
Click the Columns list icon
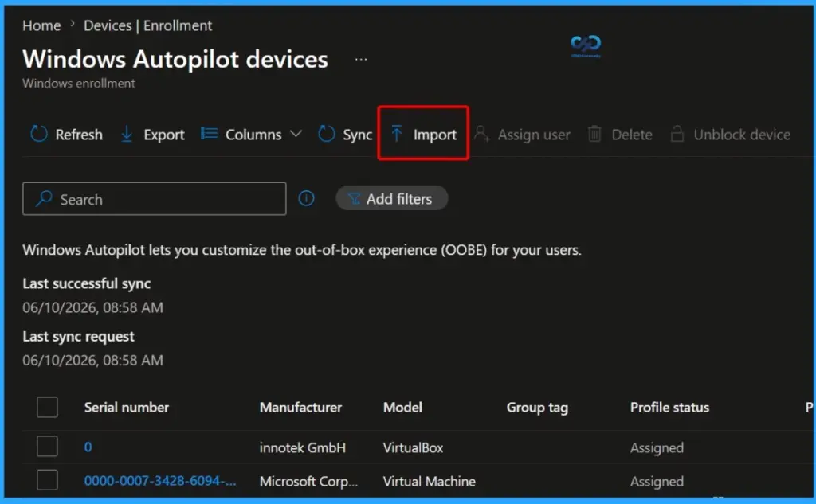point(210,134)
